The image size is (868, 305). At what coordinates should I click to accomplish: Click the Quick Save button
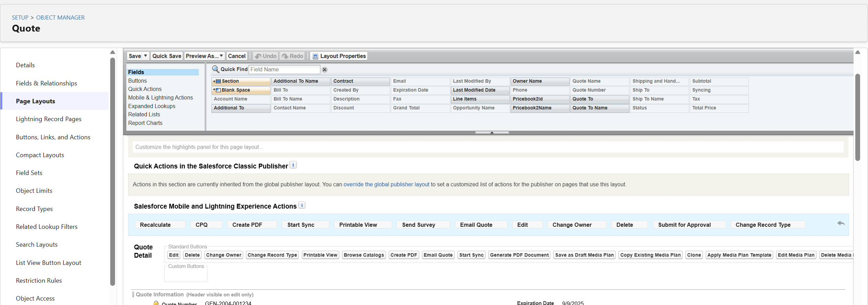[167, 56]
